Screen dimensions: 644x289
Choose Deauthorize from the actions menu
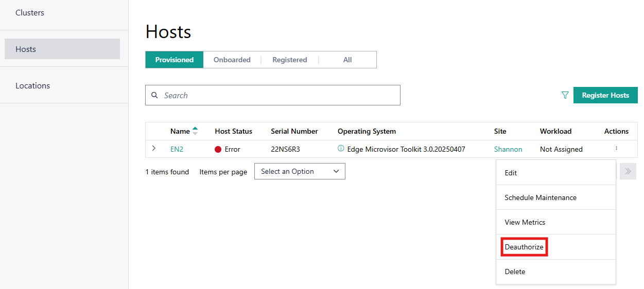pos(524,247)
